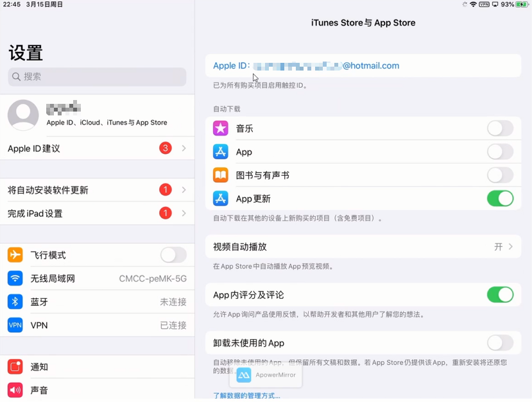Tap the red badge on 将自动安装软件更新
Screen dimensions: 532x402
tap(166, 190)
